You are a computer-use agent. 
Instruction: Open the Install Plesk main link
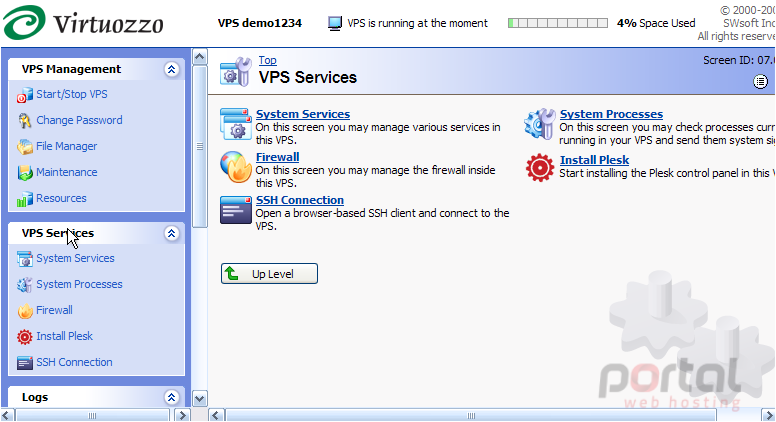(594, 160)
